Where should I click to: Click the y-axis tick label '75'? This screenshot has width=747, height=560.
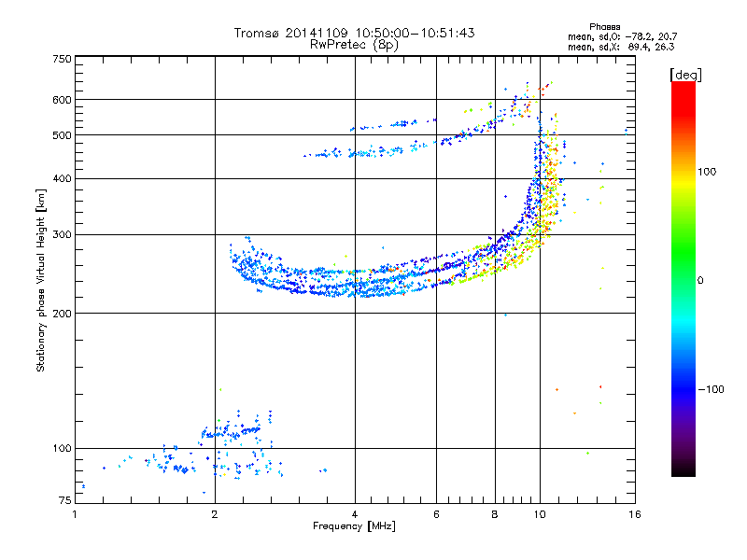tap(65, 500)
